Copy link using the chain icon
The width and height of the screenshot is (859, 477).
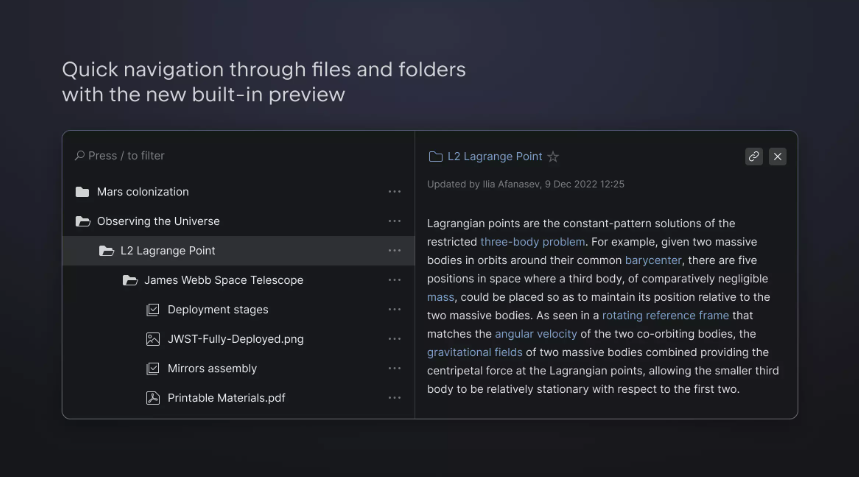[754, 156]
